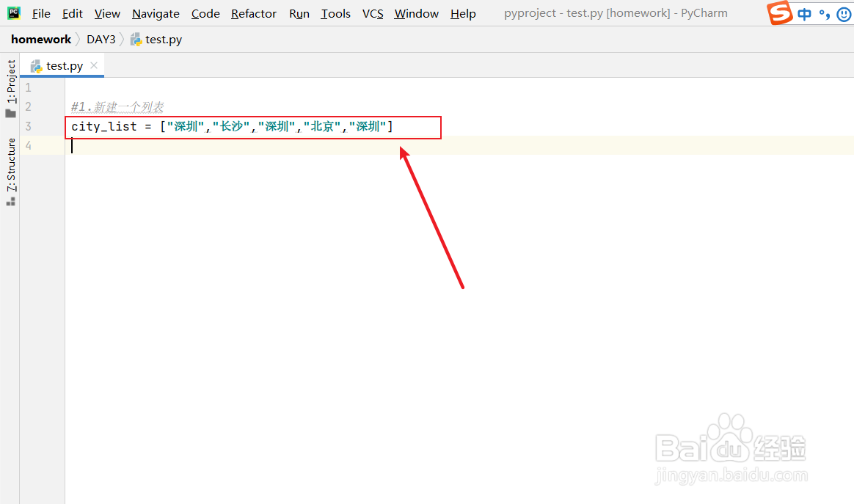Image resolution: width=854 pixels, height=504 pixels.
Task: Click line number 1 in gutter
Action: coord(29,88)
